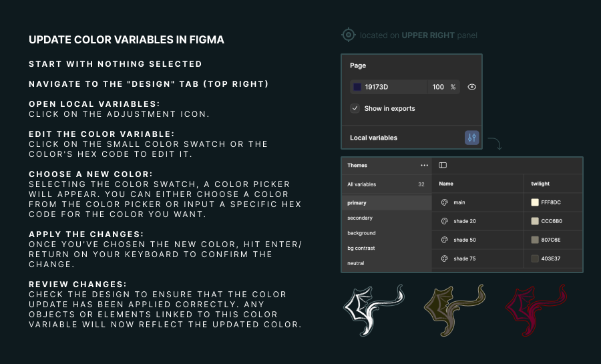Click the page color 19173D swatch
Image resolution: width=601 pixels, height=364 pixels.
click(357, 87)
